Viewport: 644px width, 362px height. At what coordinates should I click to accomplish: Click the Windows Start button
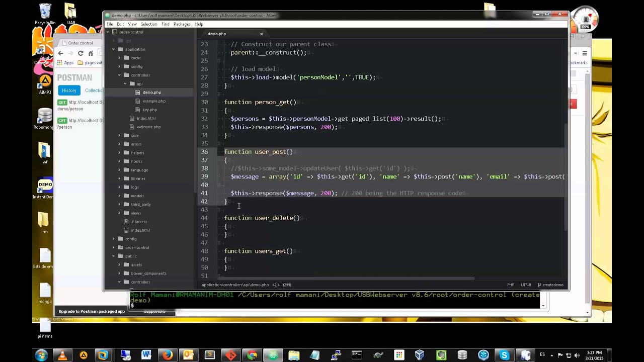click(x=41, y=355)
